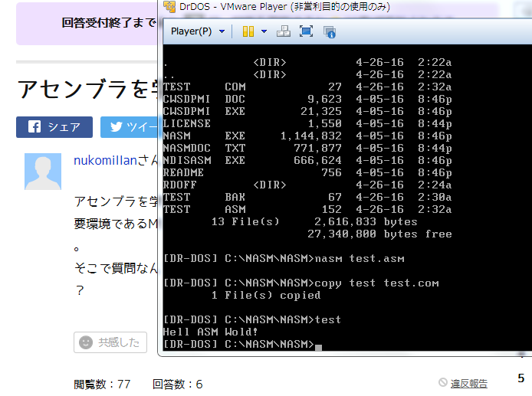Click the 回答数：6 text
This screenshot has width=532, height=396.
point(177,385)
